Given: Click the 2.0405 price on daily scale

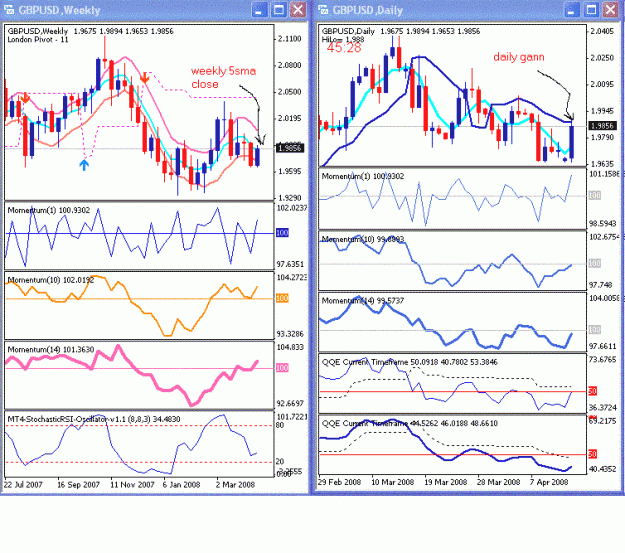Looking at the screenshot, I should (602, 31).
